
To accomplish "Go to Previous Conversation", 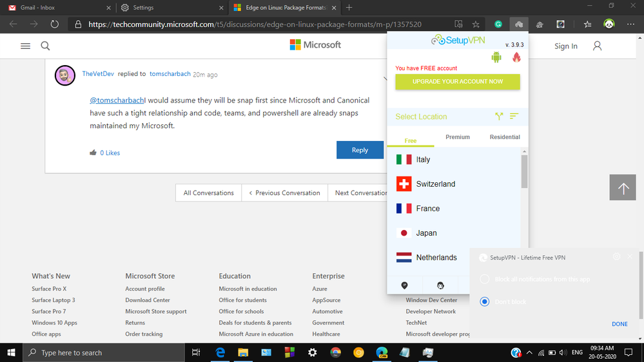I will point(285,193).
